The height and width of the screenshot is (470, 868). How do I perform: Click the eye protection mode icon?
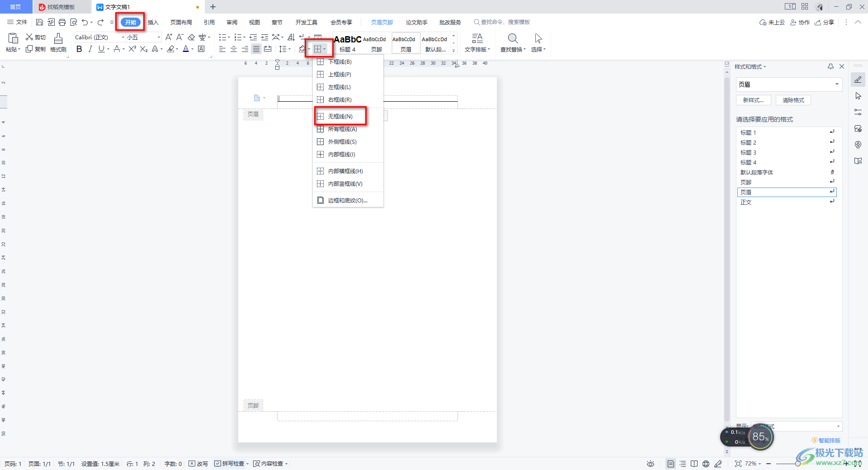[x=650, y=464]
